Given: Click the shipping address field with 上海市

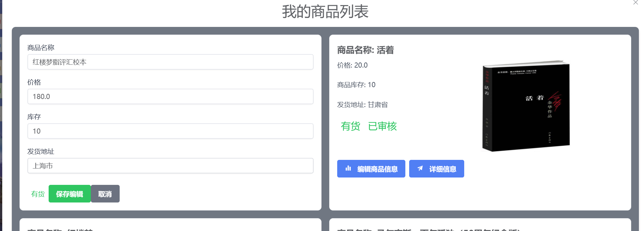Looking at the screenshot, I should (170, 166).
